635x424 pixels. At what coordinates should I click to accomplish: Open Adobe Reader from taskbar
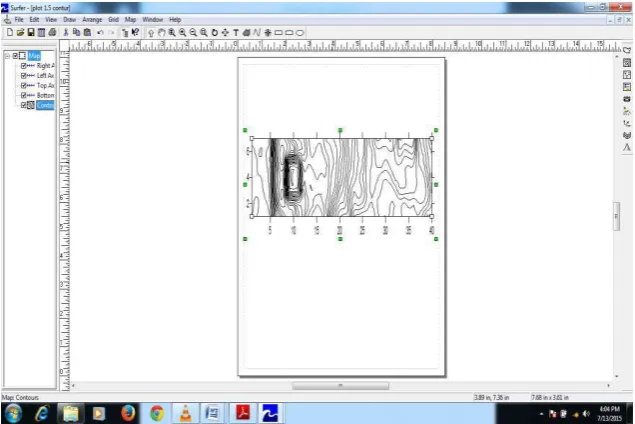tap(243, 413)
